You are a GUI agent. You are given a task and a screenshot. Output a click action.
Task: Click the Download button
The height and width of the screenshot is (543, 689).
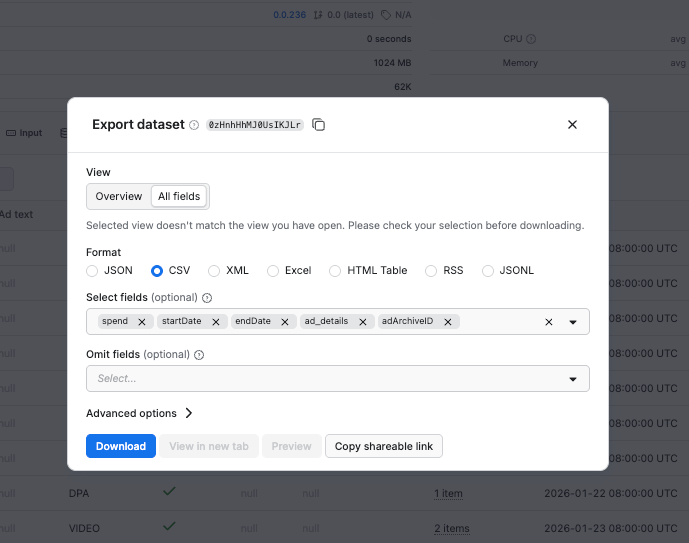point(121,446)
